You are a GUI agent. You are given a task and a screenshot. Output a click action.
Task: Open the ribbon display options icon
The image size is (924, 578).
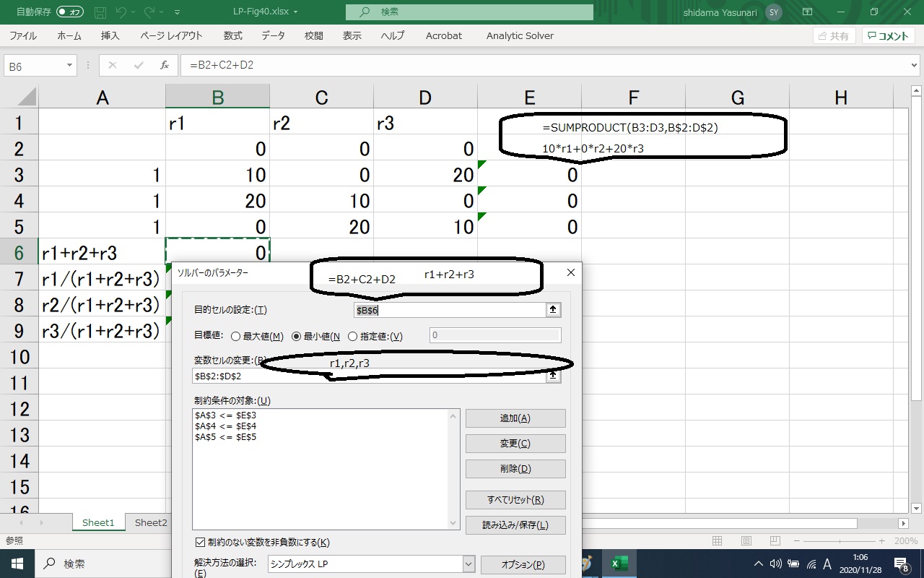click(807, 12)
